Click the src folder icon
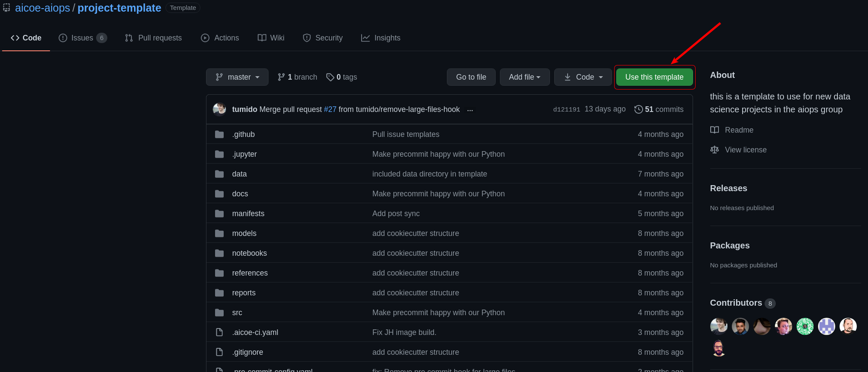The width and height of the screenshot is (868, 372). click(219, 313)
